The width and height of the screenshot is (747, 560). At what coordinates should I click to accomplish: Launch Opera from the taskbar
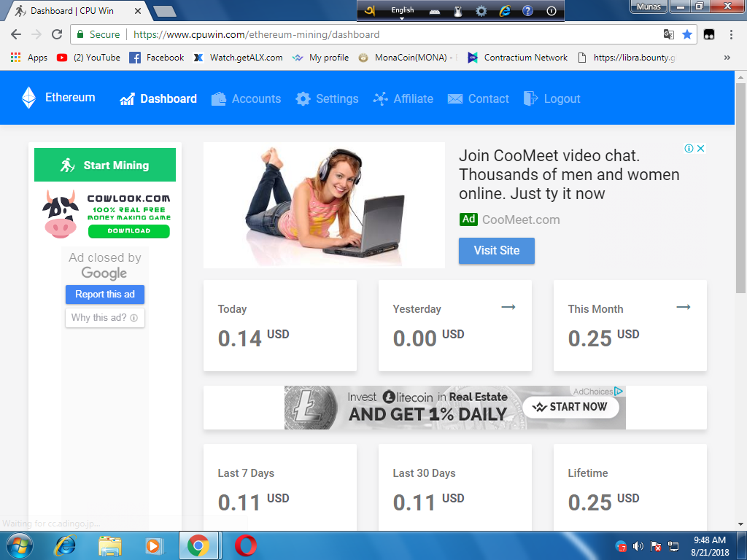[x=245, y=545]
